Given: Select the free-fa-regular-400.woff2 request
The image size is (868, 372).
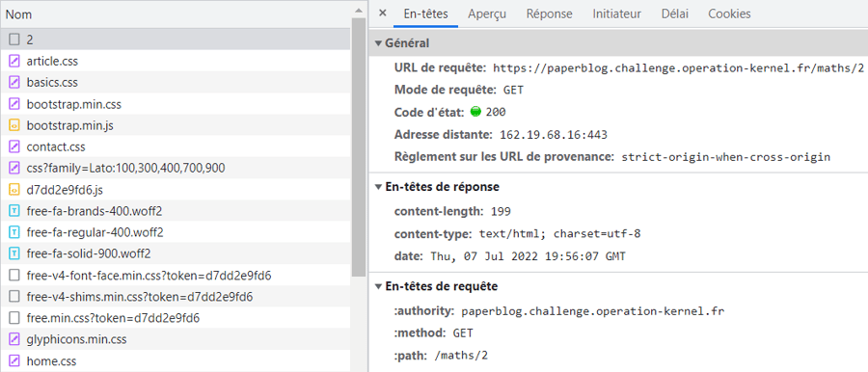Looking at the screenshot, I should [x=176, y=232].
